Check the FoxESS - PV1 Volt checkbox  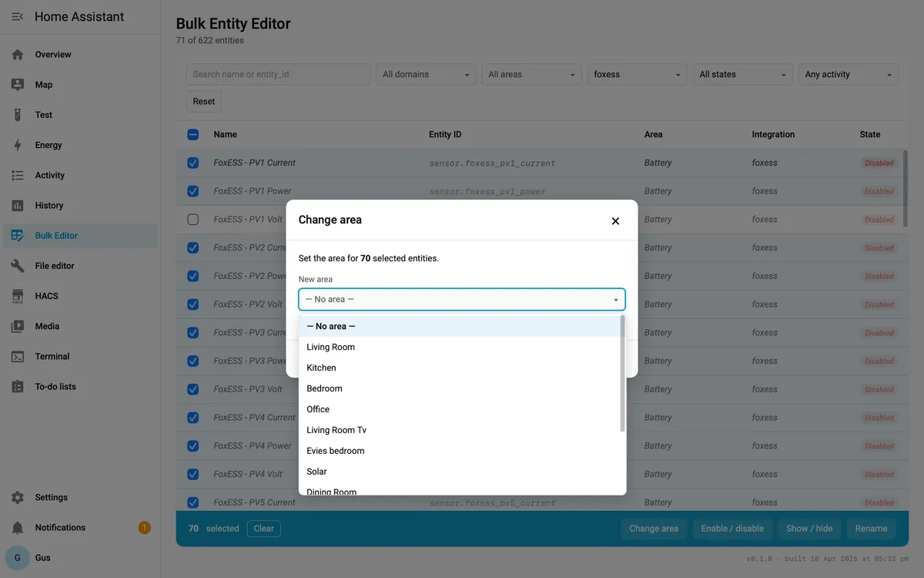(x=193, y=220)
